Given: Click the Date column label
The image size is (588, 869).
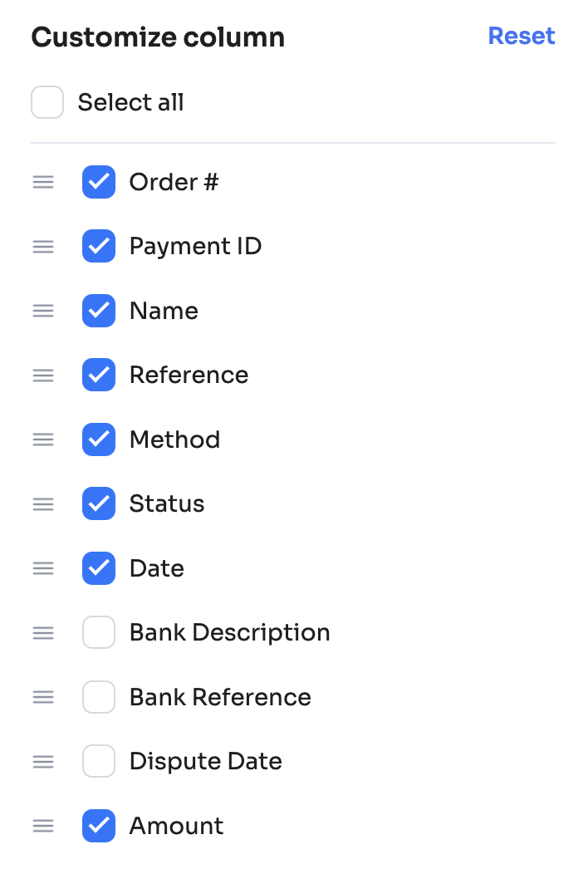Looking at the screenshot, I should [x=157, y=569].
